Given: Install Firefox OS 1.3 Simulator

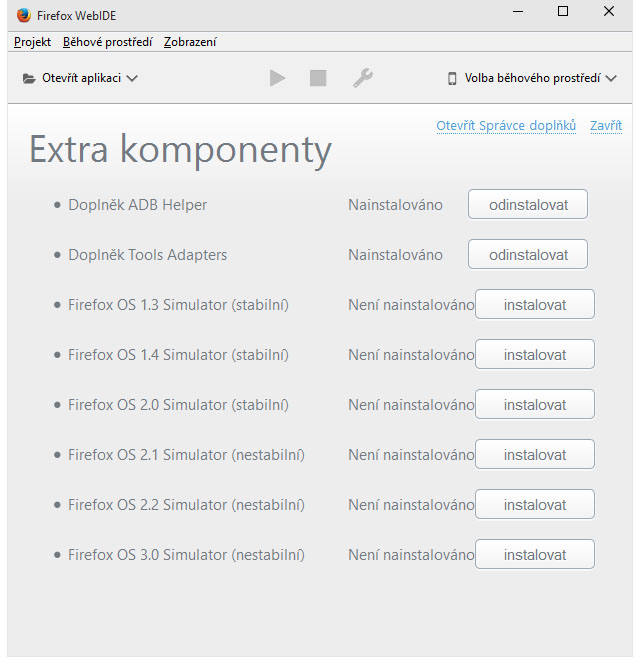Looking at the screenshot, I should pos(535,304).
